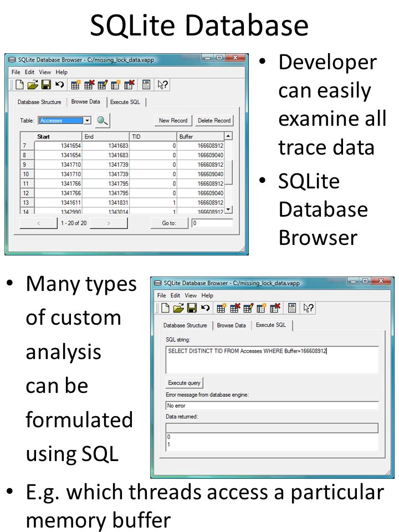Screen dimensions: 399x532
Task: Click the '1 - 20 of 20' record counter
Action: click(x=74, y=223)
